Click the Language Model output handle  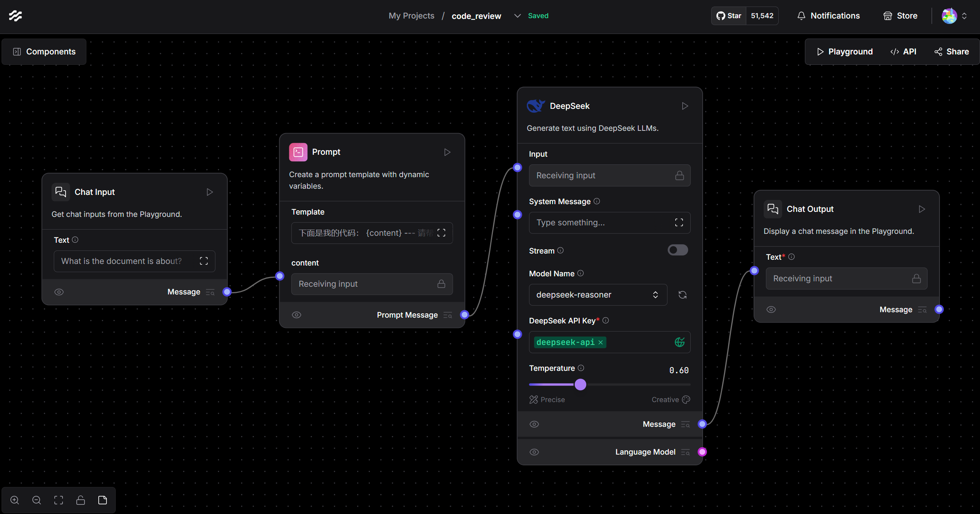702,452
